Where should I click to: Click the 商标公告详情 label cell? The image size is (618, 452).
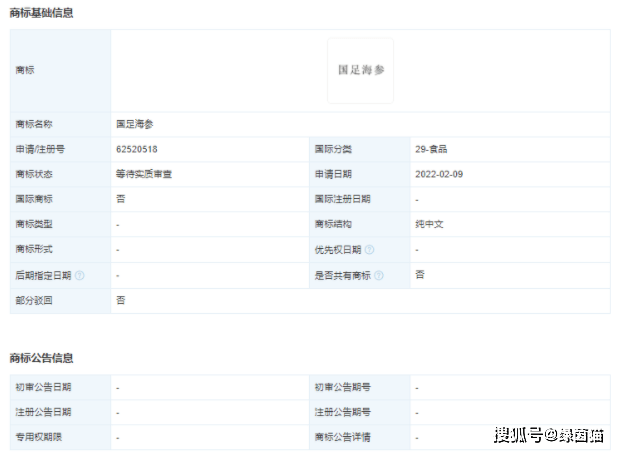click(x=360, y=437)
